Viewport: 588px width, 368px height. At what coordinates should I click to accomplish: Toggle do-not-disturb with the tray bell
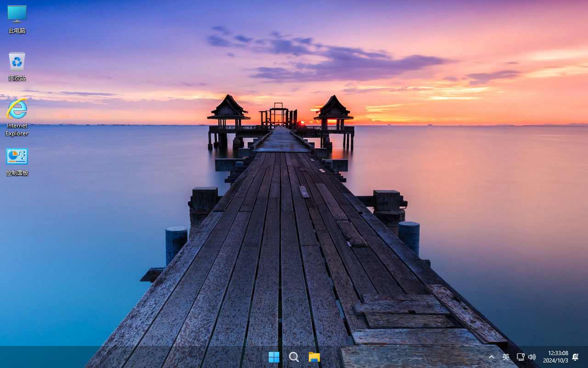coord(575,357)
